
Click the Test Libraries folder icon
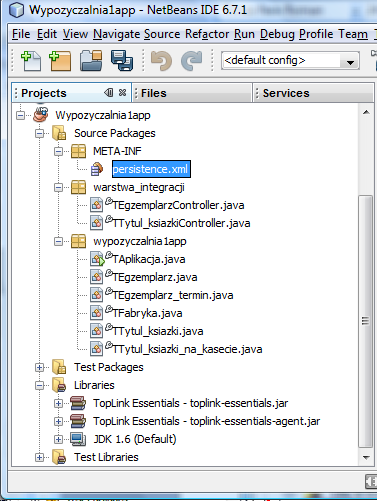[59, 457]
